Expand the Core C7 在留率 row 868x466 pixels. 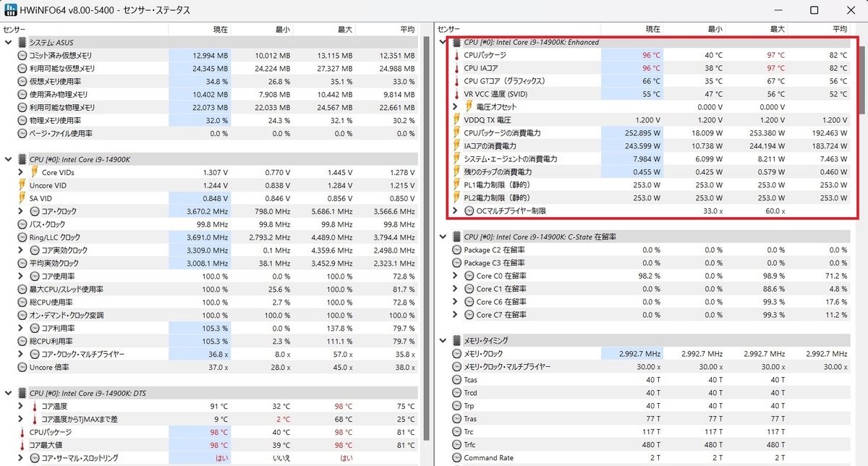pos(454,315)
